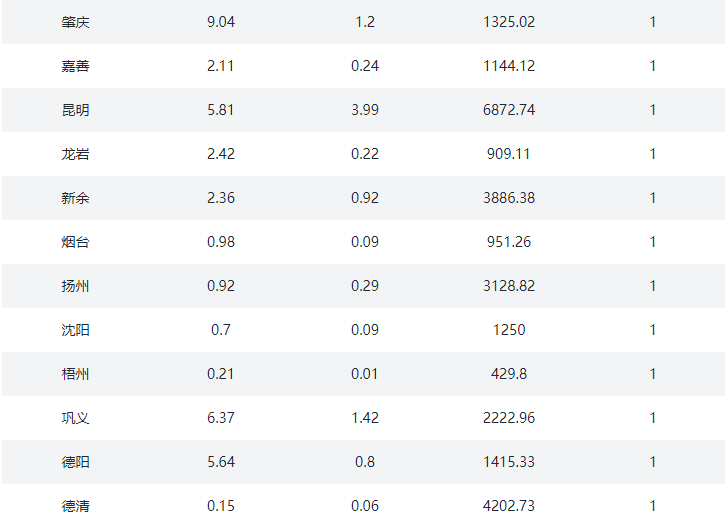Click the value 1250 in 沈阳 row
726x527 pixels.
(x=509, y=330)
